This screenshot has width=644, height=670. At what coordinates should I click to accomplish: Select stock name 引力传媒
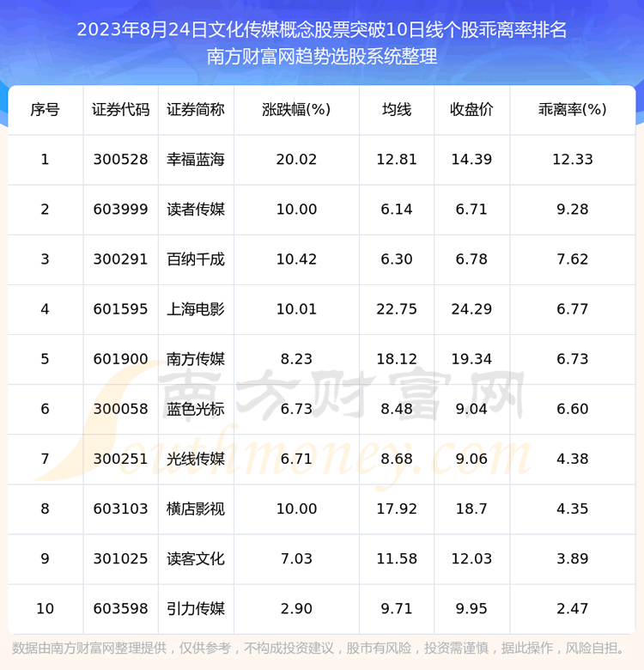196,608
